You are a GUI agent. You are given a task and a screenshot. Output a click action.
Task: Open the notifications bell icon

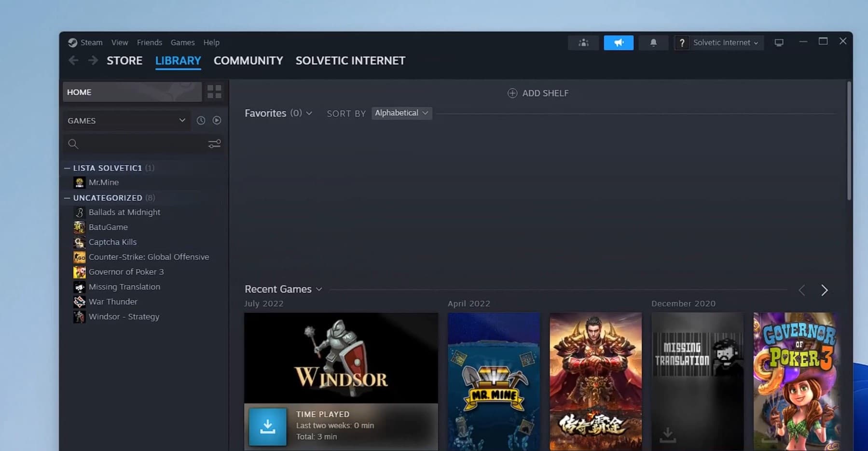pos(653,42)
